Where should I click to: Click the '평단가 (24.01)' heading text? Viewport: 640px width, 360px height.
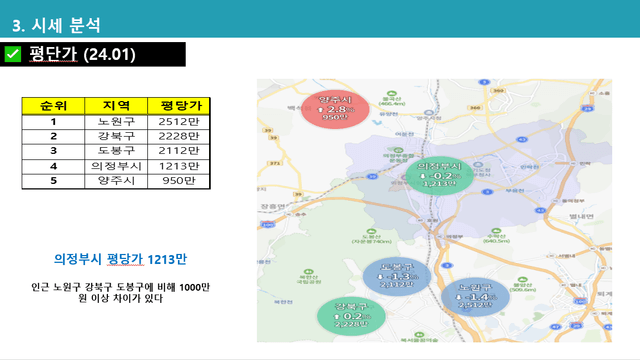tap(82, 54)
